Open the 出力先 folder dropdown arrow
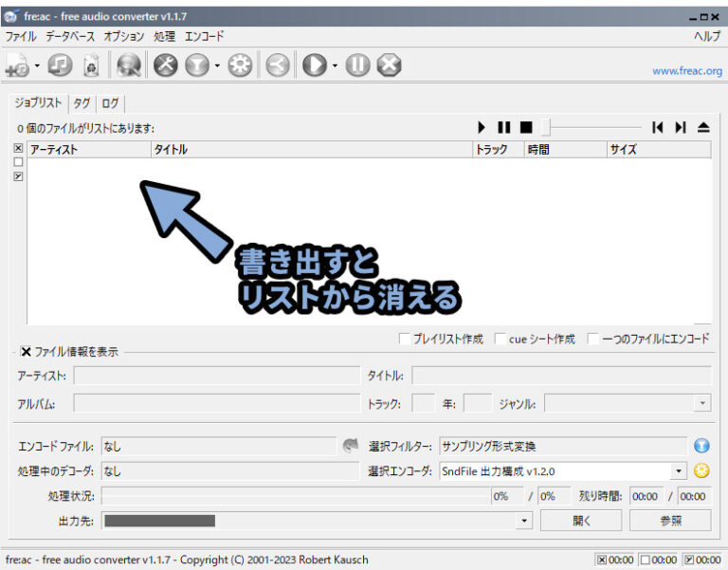Image resolution: width=728 pixels, height=570 pixels. (524, 521)
